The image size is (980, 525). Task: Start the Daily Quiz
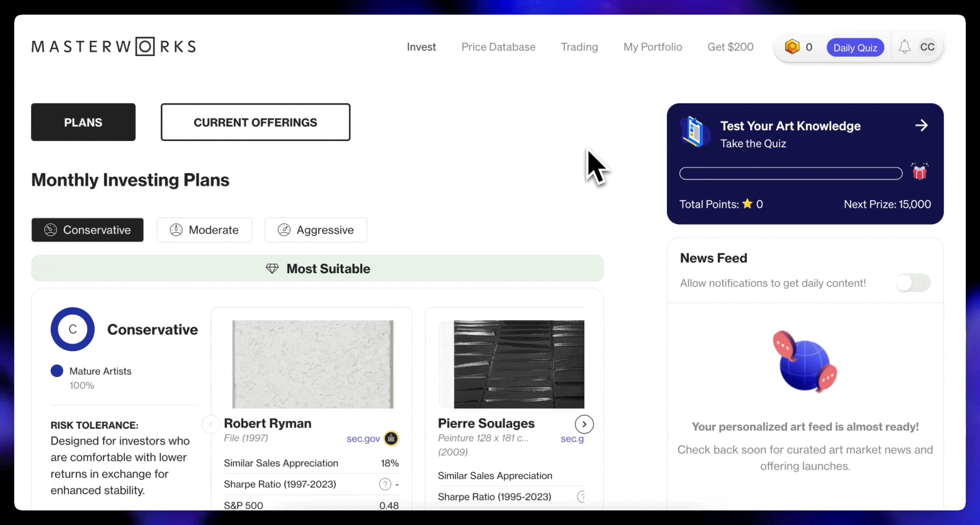855,48
